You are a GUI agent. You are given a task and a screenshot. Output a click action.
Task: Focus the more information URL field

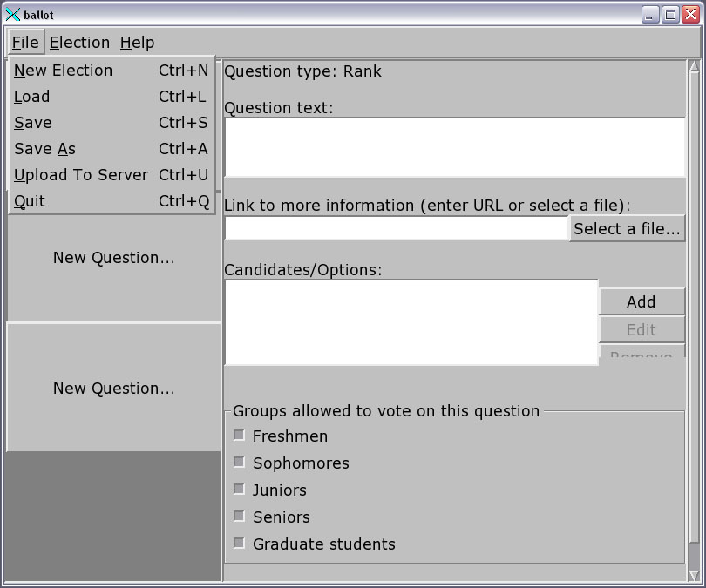click(x=397, y=229)
